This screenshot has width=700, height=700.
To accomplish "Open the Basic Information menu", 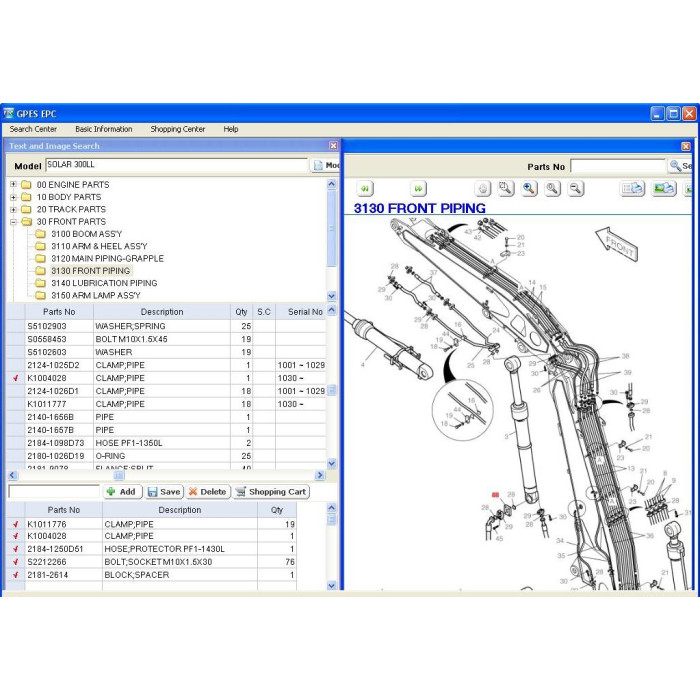I will [104, 129].
